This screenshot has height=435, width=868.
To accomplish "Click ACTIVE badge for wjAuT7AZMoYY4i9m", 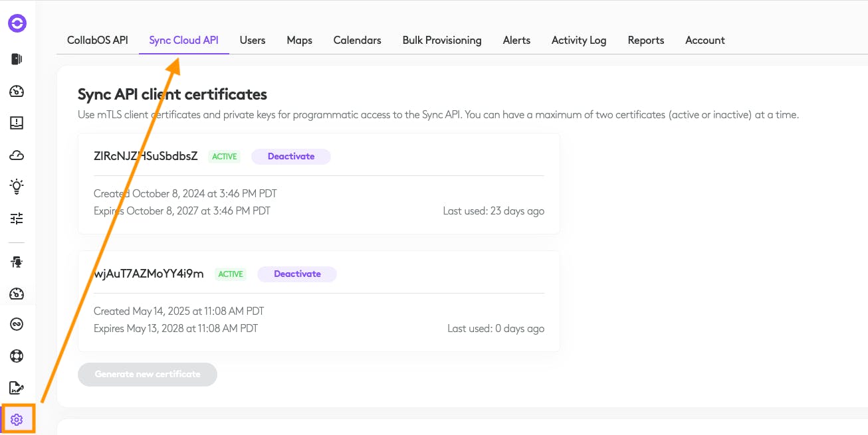I will (x=231, y=274).
